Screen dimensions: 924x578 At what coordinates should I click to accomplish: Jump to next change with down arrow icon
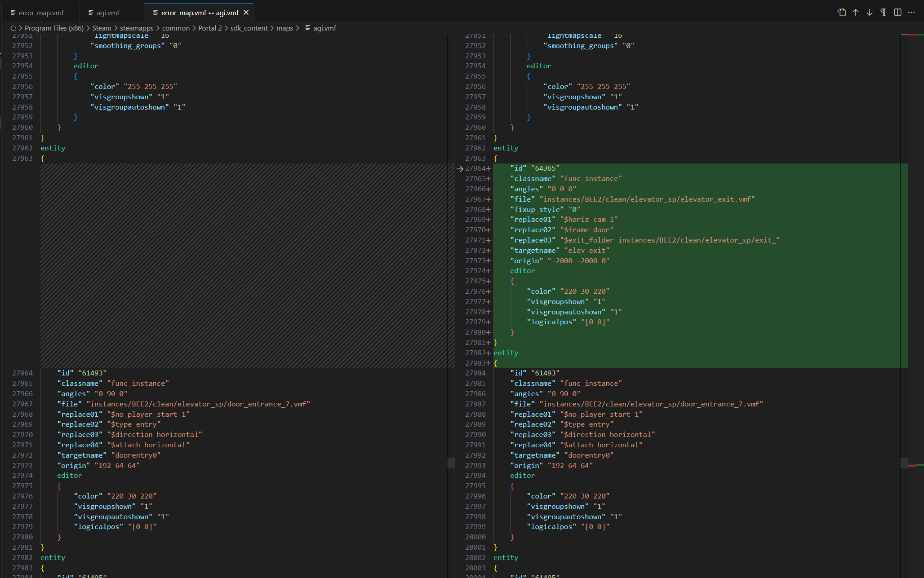point(870,12)
